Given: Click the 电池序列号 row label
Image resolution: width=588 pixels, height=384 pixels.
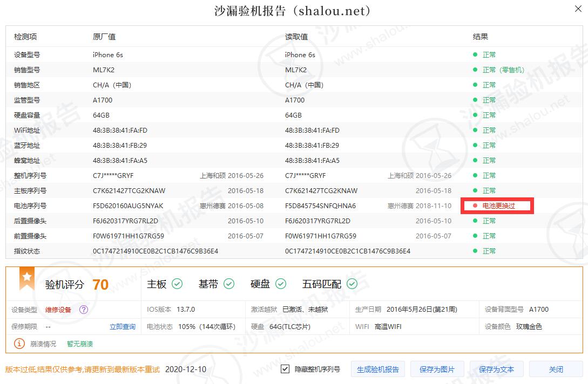Looking at the screenshot, I should (30, 206).
